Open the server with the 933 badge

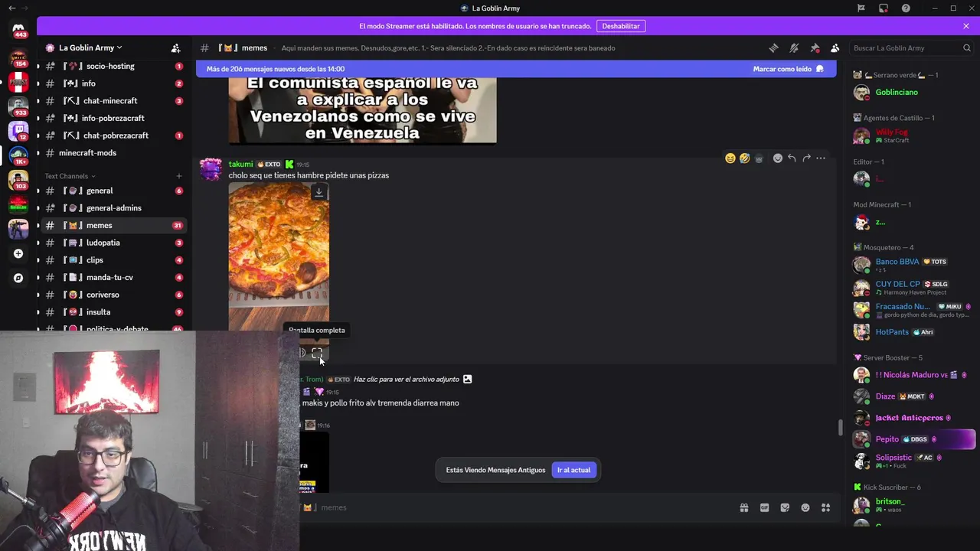tap(18, 106)
